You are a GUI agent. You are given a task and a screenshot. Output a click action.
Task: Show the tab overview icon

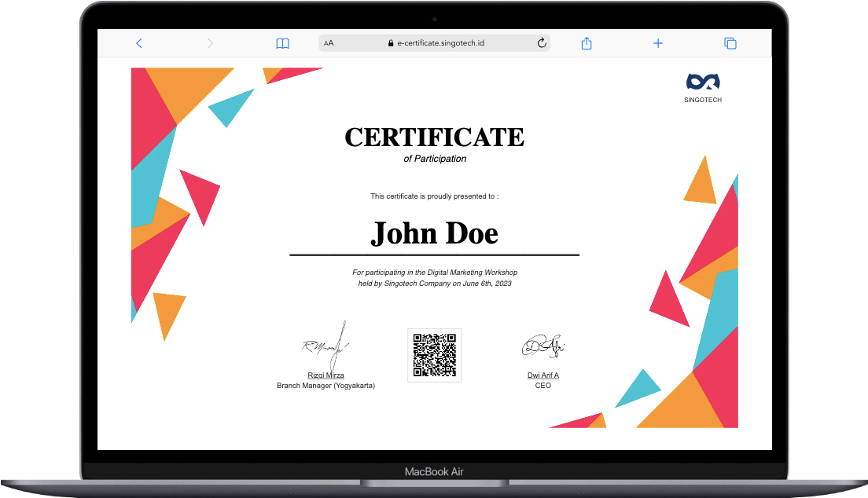730,43
